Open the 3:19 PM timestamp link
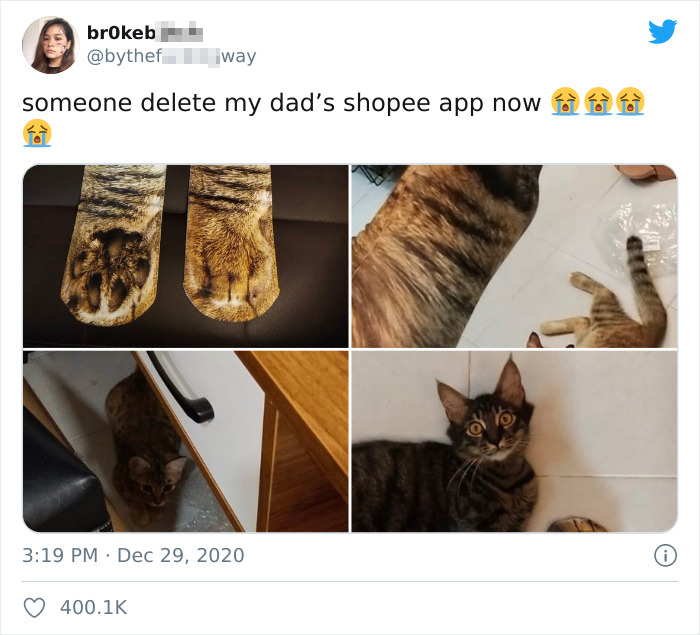The width and height of the screenshot is (700, 635). tap(60, 556)
